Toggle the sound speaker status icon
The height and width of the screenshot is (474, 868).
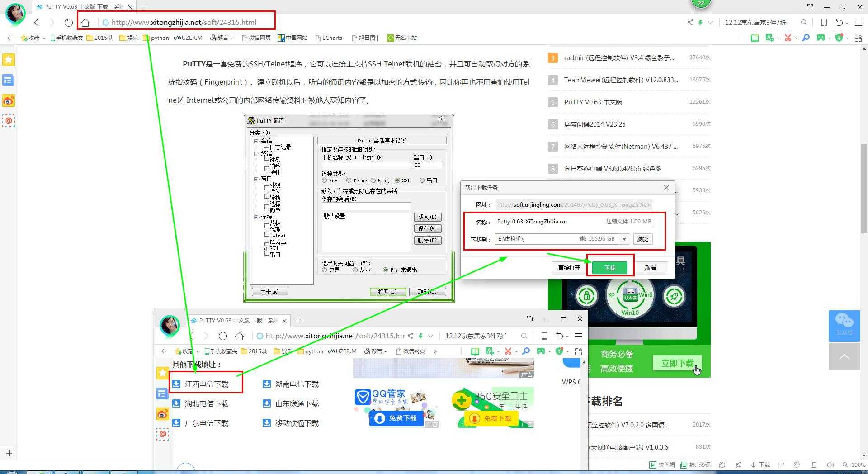pyautogui.click(x=830, y=465)
